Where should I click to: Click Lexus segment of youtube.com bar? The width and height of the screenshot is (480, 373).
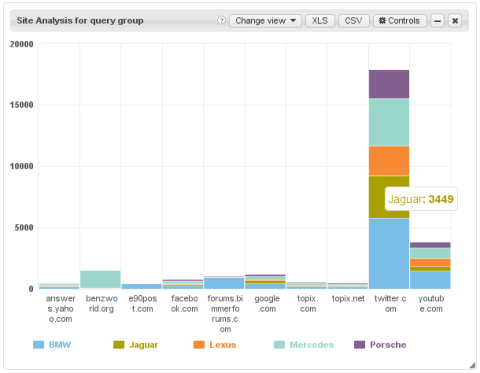430,263
